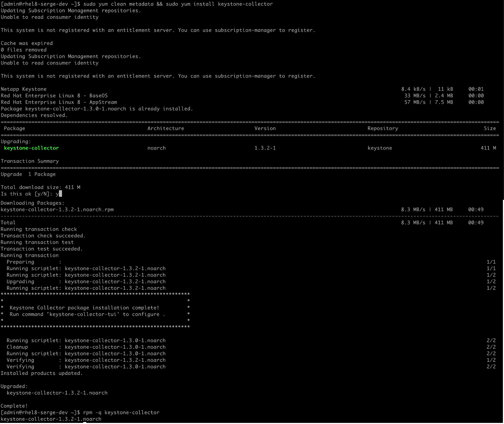Select the 'Upgraded:' heading

[14, 387]
